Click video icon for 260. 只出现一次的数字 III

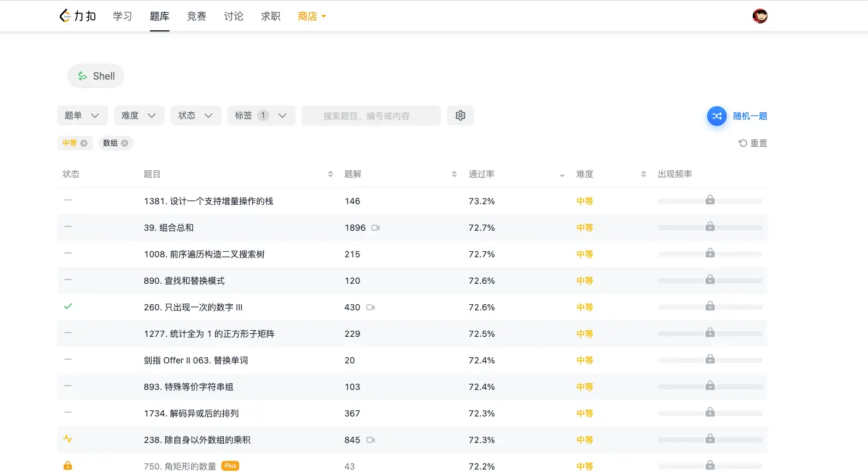click(371, 307)
